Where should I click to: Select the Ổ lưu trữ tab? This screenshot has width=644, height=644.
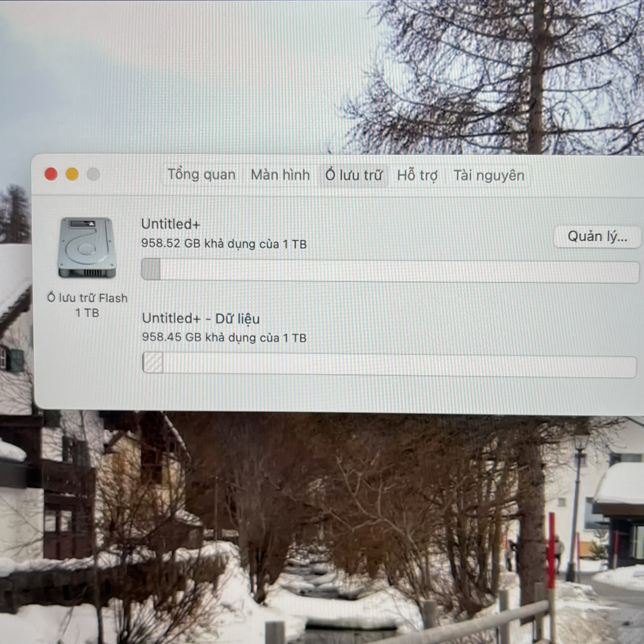point(354,175)
